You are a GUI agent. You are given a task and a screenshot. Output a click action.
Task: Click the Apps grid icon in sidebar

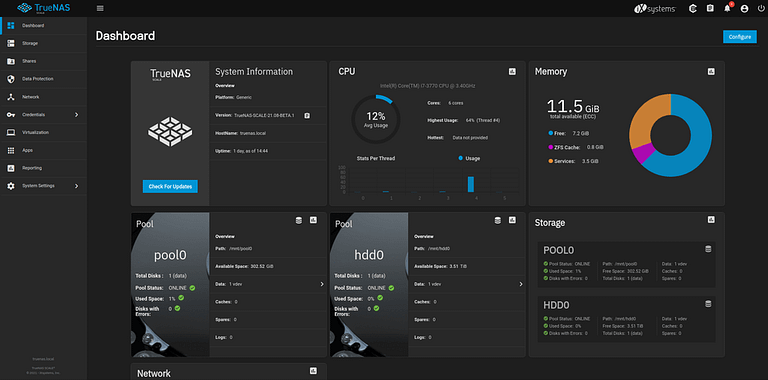pos(11,150)
